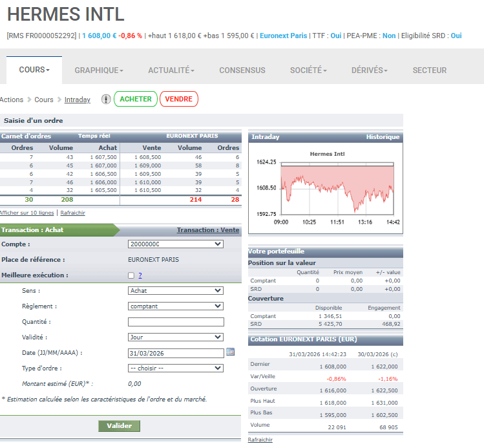
Task: Click Rafraichir link below the cotation table
Action: click(260, 440)
